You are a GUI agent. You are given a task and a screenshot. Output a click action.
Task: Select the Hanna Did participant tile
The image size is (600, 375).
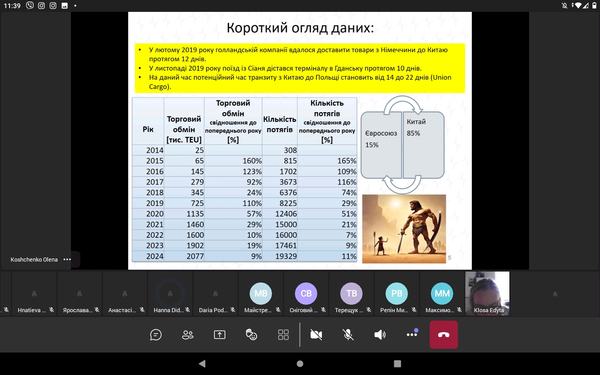click(x=170, y=293)
